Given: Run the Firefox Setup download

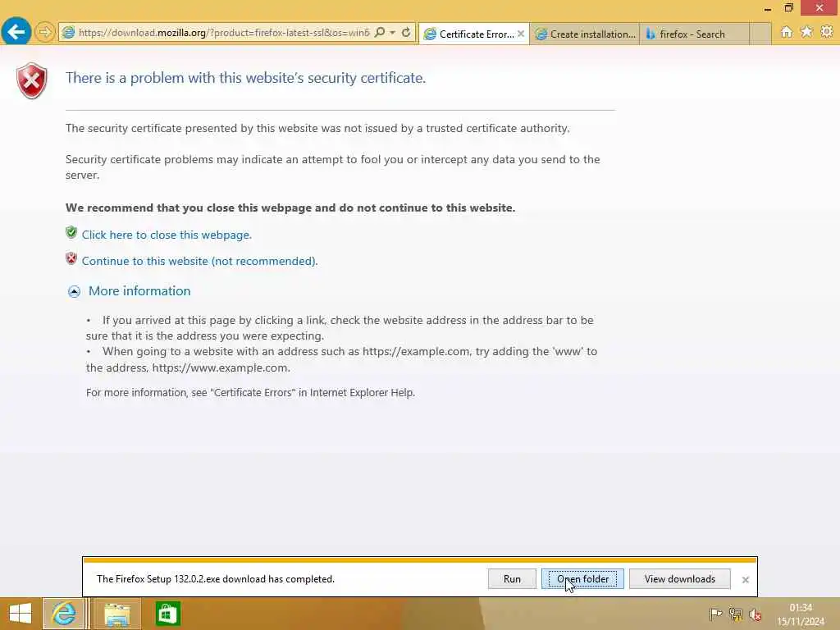Looking at the screenshot, I should [x=512, y=578].
